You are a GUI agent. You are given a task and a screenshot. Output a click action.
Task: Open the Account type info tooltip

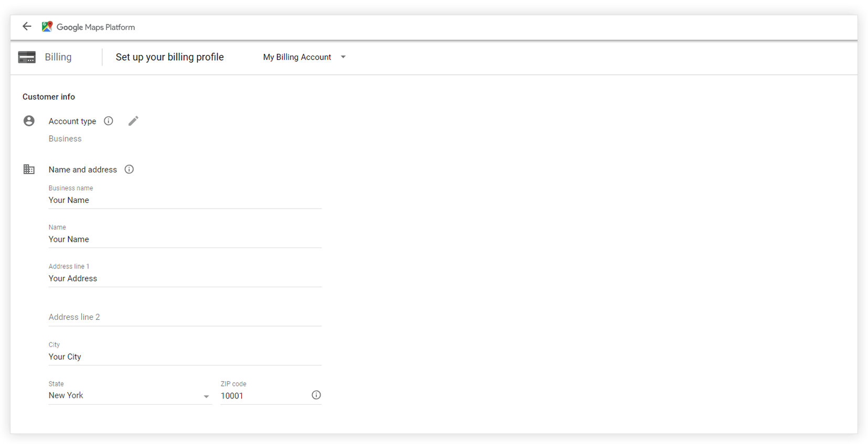coord(109,121)
